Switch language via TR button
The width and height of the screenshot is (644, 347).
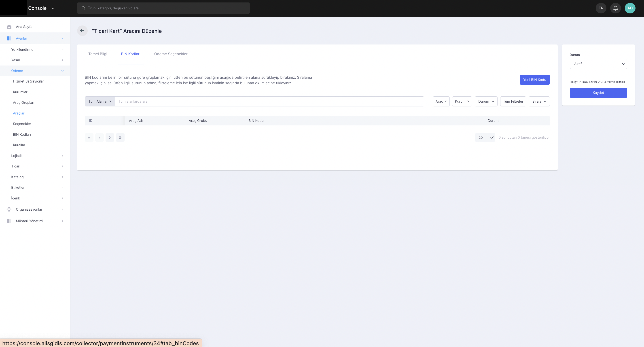[601, 8]
